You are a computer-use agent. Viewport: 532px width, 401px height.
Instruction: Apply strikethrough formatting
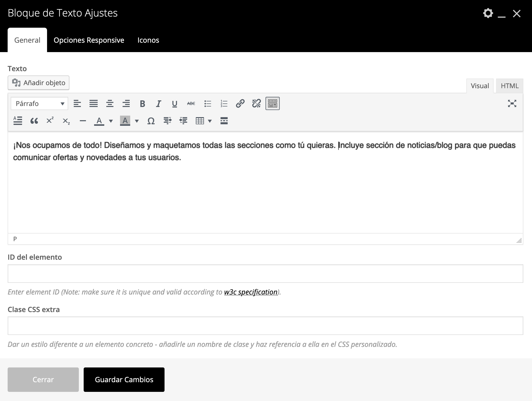pos(191,104)
